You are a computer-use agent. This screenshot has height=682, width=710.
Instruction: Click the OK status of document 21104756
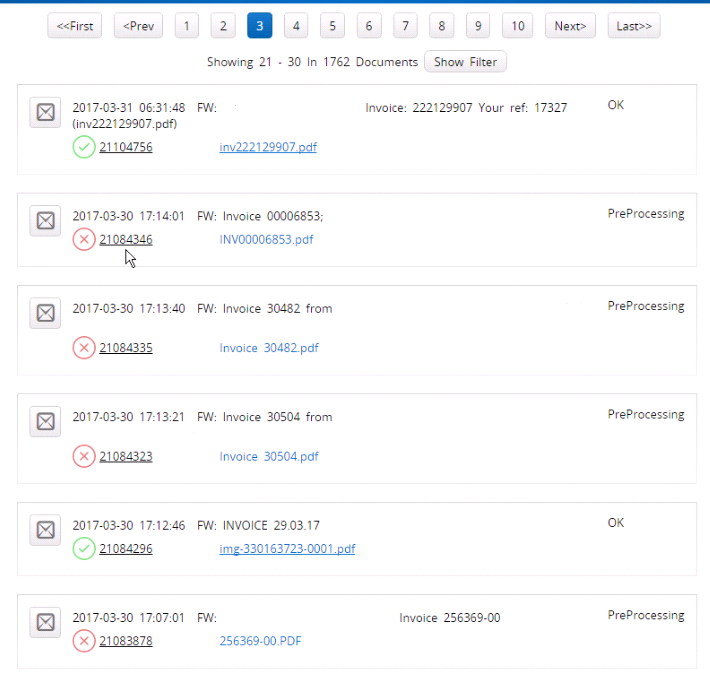tap(616, 105)
